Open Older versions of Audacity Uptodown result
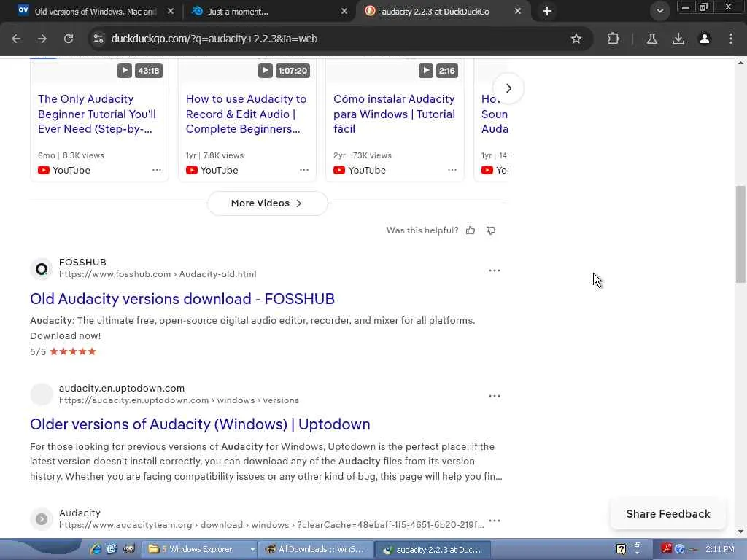 pos(200,424)
